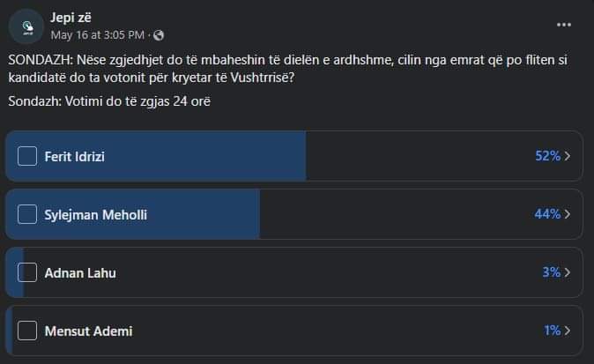Open the May 16 at 3:05 PM timestamp
Image resolution: width=594 pixels, height=364 pixels.
[98, 35]
